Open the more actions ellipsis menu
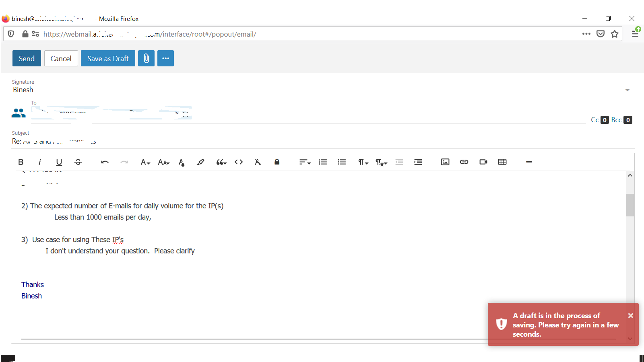The width and height of the screenshot is (644, 362). 165,58
